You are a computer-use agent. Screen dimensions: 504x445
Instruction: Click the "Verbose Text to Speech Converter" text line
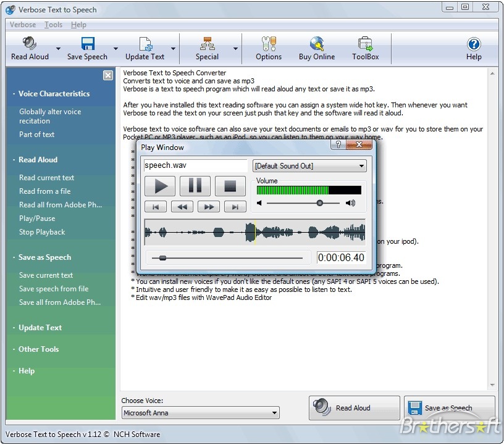click(x=175, y=73)
